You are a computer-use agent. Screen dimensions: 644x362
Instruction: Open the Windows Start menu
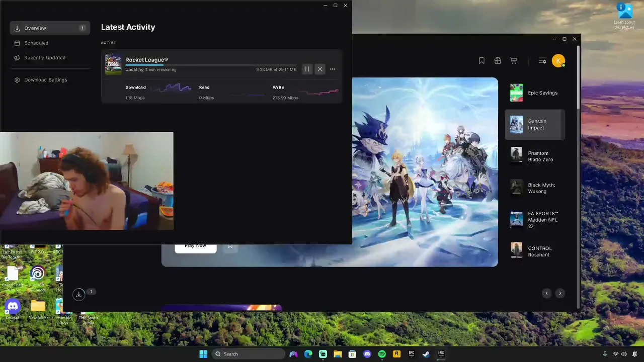203,354
